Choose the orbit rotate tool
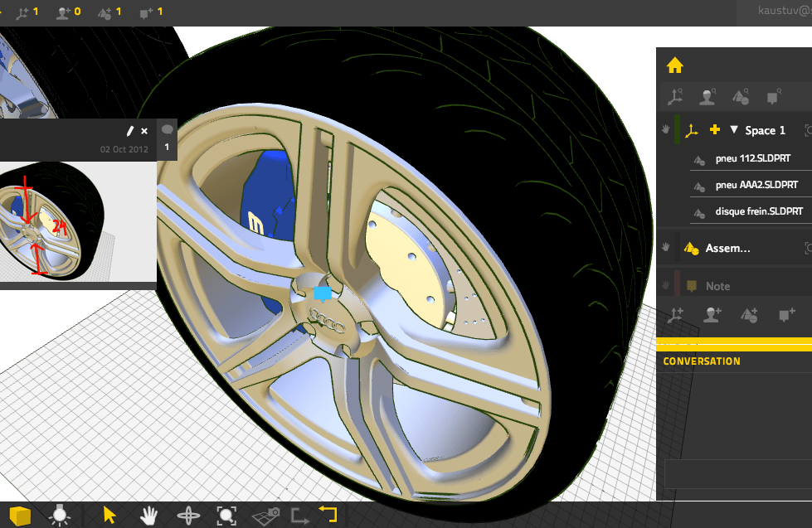The image size is (812, 528). pyautogui.click(x=188, y=516)
